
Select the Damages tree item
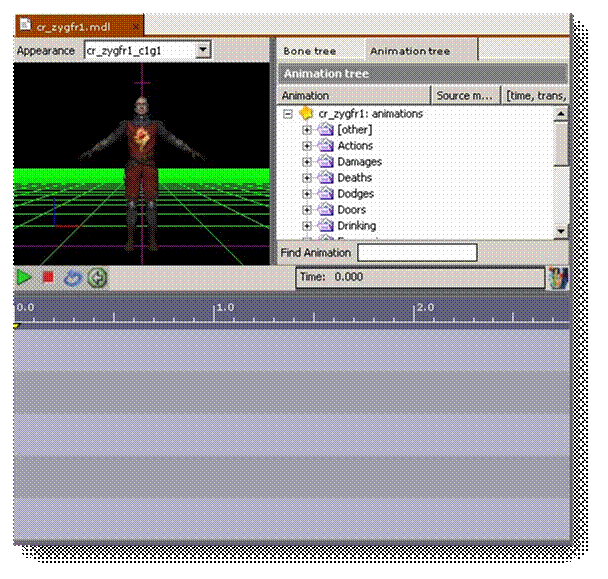(359, 162)
